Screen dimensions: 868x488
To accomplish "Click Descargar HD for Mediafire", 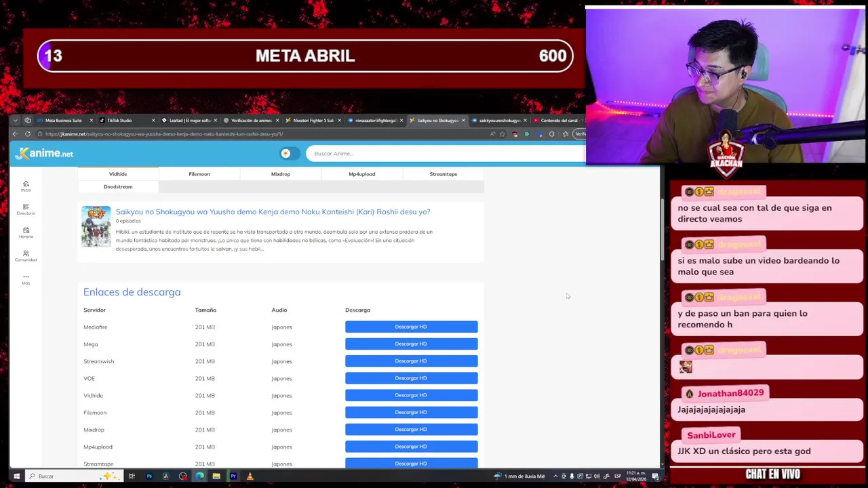I will [411, 327].
